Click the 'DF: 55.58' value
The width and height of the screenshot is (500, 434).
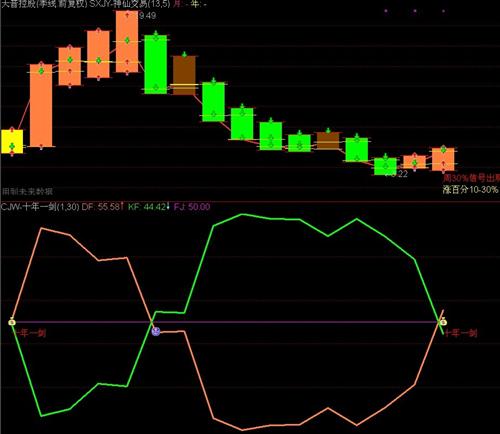pyautogui.click(x=102, y=207)
